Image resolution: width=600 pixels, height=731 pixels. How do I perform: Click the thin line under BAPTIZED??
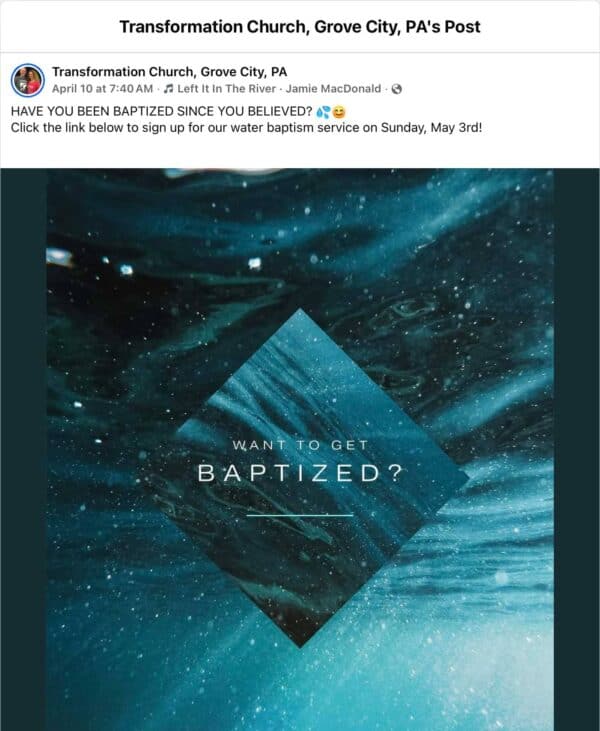(x=300, y=515)
